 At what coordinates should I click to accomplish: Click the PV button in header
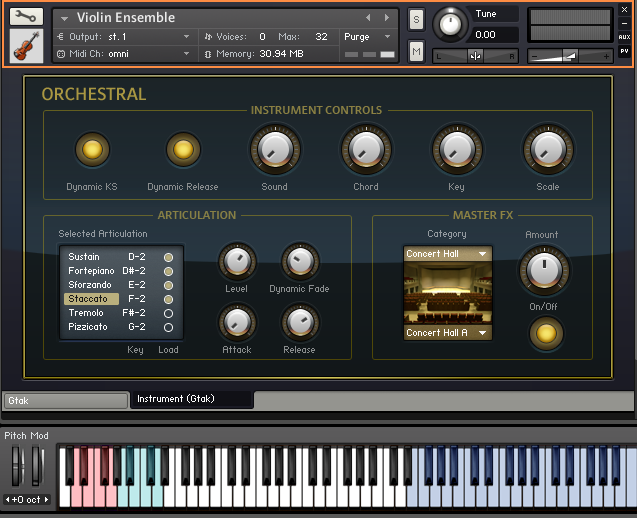(x=624, y=50)
